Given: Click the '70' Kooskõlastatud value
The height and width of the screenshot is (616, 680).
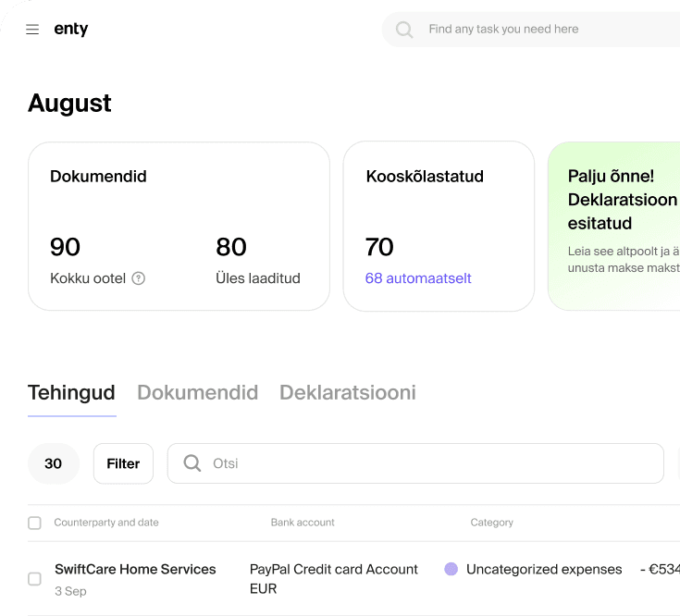Looking at the screenshot, I should [x=379, y=247].
